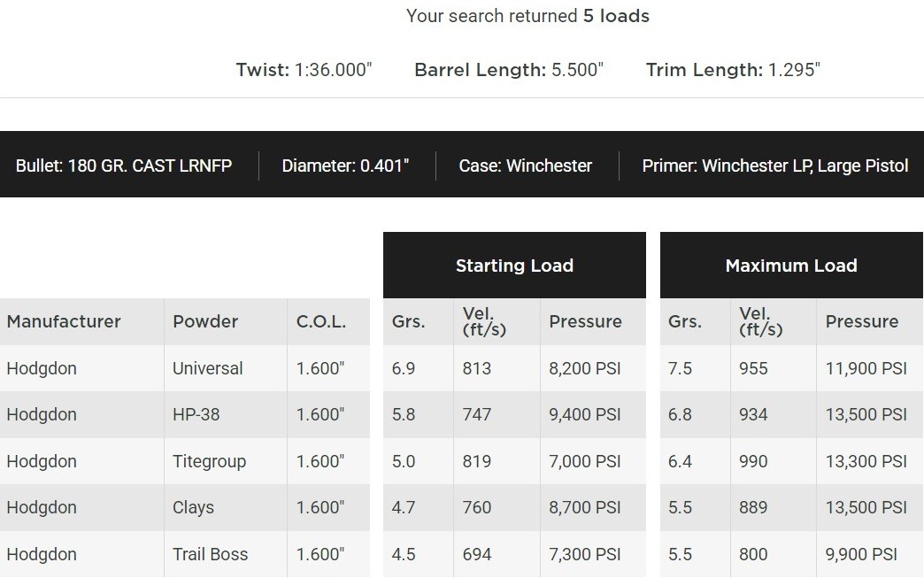
Task: Click the Maximum Load header block
Action: [791, 266]
